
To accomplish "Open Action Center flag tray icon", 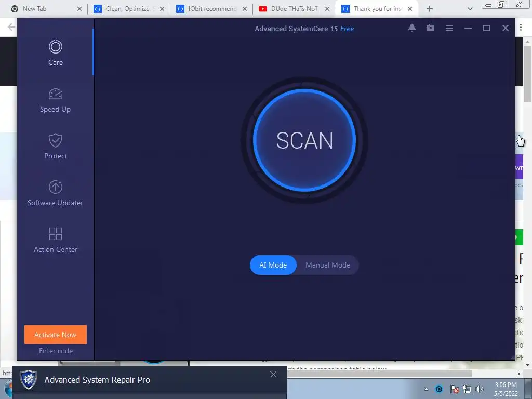I will (x=454, y=389).
